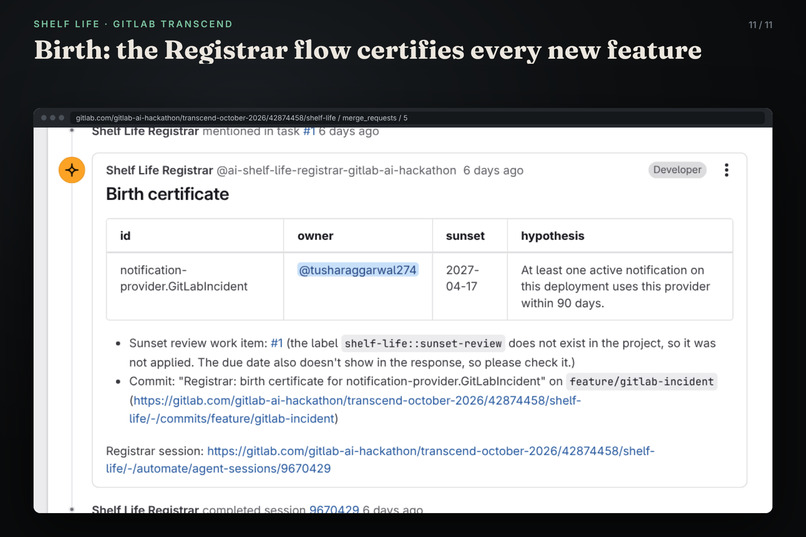Open the three-dot comment actions menu
Viewport: 806px width, 537px height.
click(x=726, y=170)
